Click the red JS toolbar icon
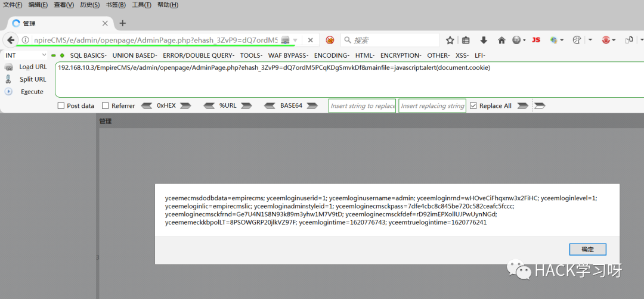Screen dimensions: 644x299 535,40
